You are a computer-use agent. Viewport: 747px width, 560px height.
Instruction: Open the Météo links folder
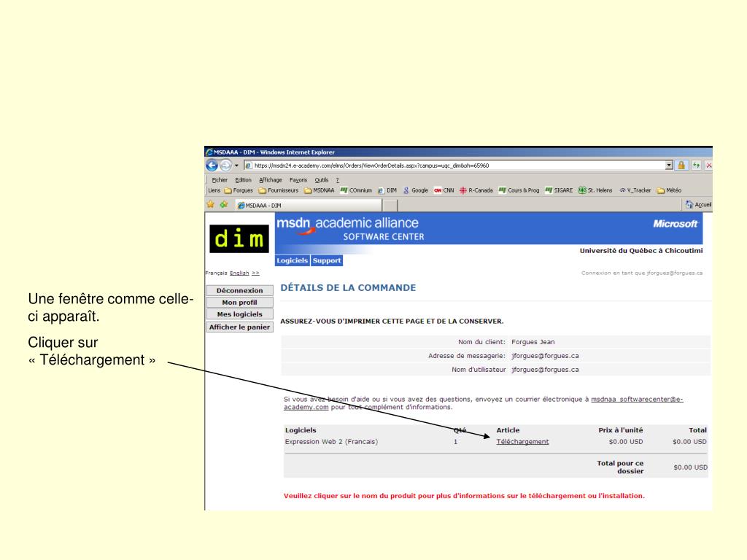pos(670,190)
